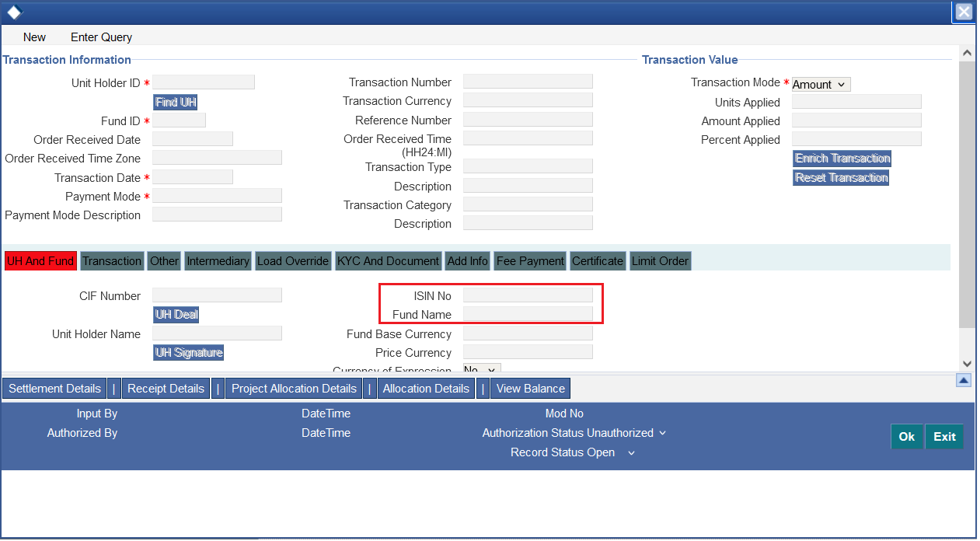This screenshot has width=980, height=541.
Task: Click the Transaction Category field
Action: pyautogui.click(x=528, y=204)
